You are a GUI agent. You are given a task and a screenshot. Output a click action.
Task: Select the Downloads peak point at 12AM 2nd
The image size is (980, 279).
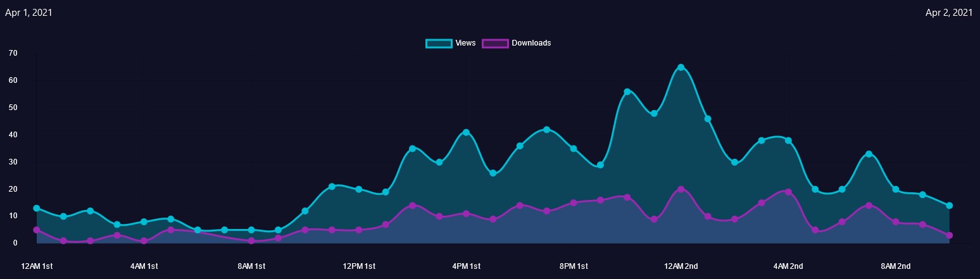(681, 189)
